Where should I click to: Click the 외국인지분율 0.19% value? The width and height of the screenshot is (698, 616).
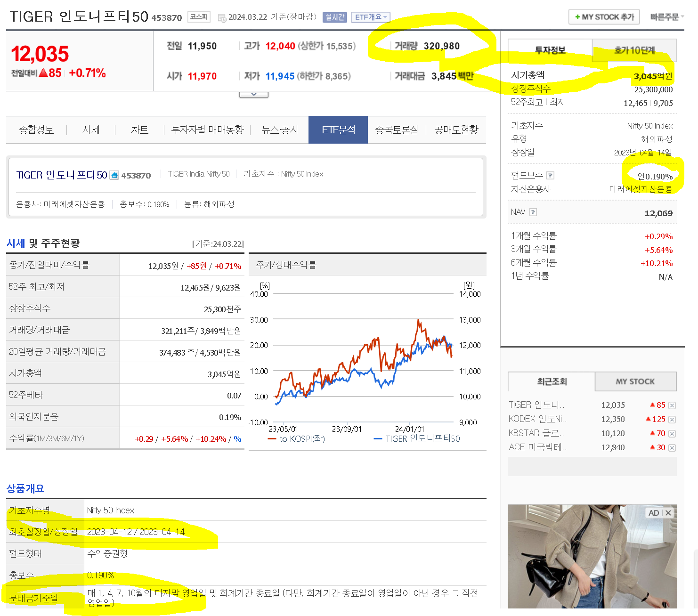pyautogui.click(x=230, y=417)
